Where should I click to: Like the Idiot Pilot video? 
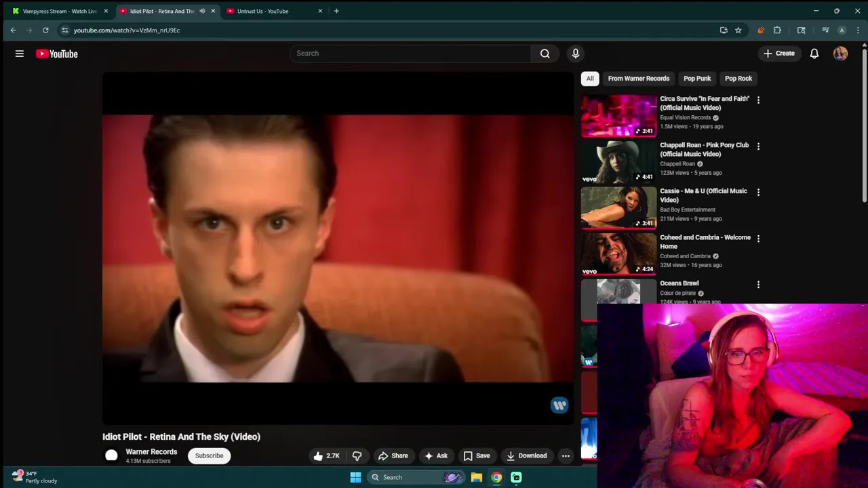tap(326, 455)
